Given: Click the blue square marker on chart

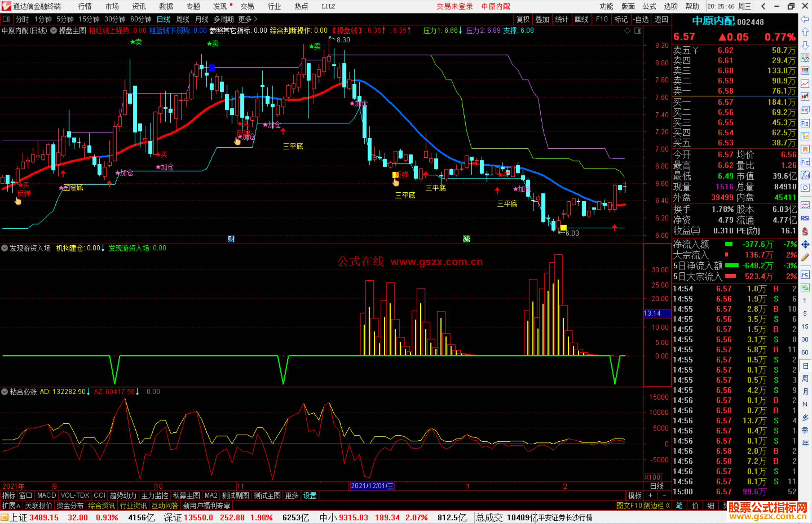Looking at the screenshot, I should [x=212, y=68].
